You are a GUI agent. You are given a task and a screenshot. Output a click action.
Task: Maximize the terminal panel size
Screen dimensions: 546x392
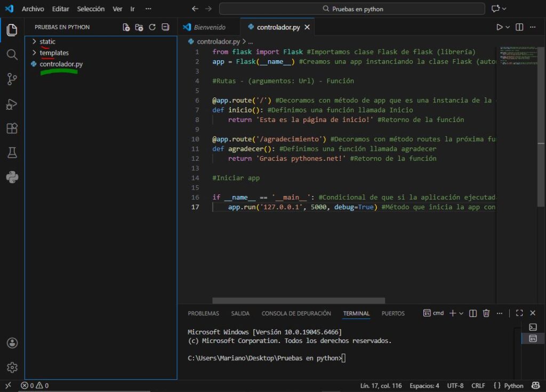coord(519,313)
